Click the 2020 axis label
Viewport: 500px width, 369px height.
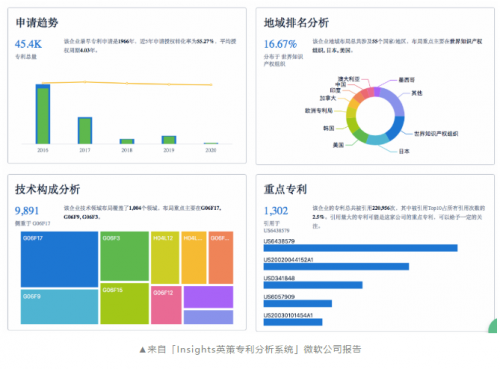click(x=211, y=150)
